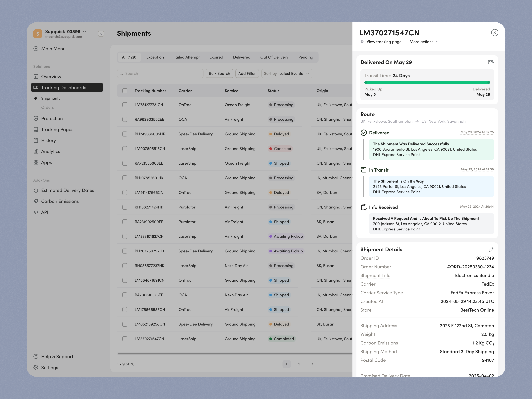Switch to the Out Of Delivery tab
532x399 pixels.
point(274,57)
